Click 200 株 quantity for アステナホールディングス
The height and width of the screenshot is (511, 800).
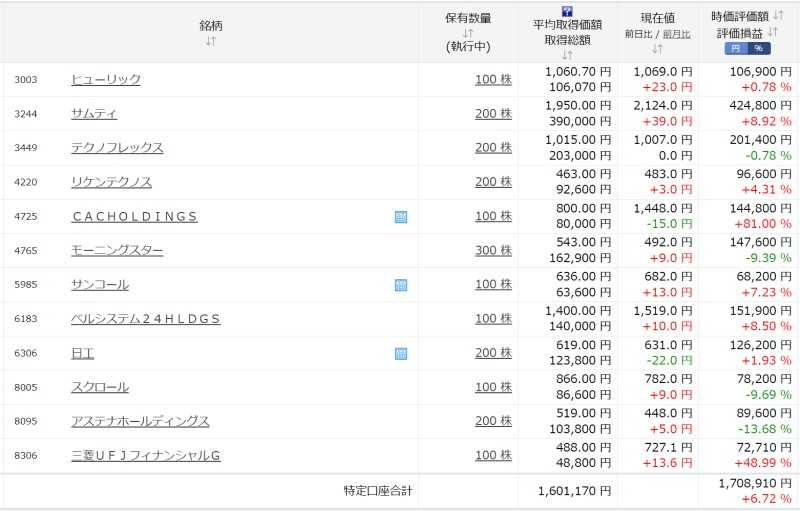click(493, 421)
